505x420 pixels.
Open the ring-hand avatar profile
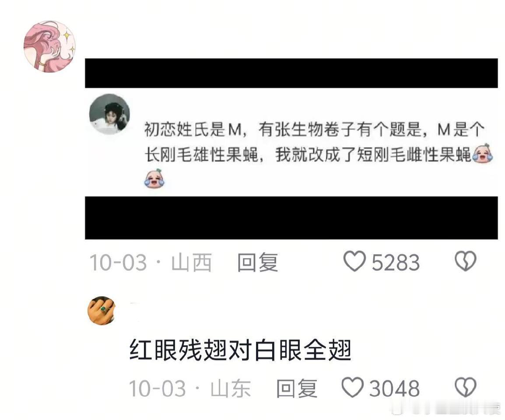click(x=102, y=311)
